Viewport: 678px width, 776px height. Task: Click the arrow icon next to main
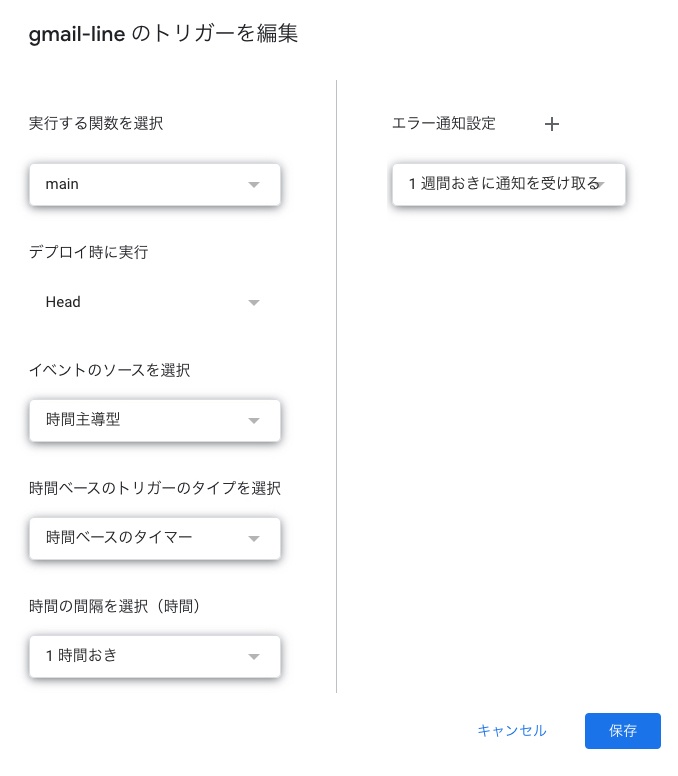coord(254,185)
